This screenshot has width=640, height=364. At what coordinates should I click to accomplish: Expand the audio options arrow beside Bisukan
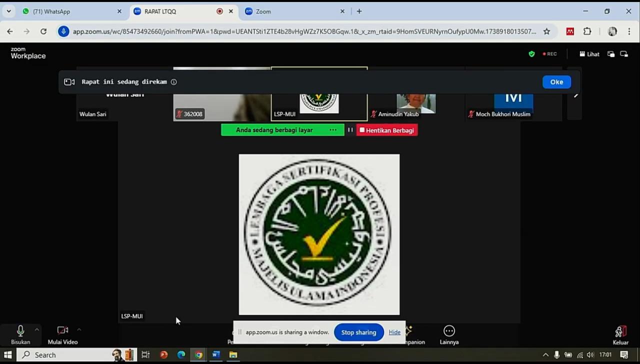point(36,329)
